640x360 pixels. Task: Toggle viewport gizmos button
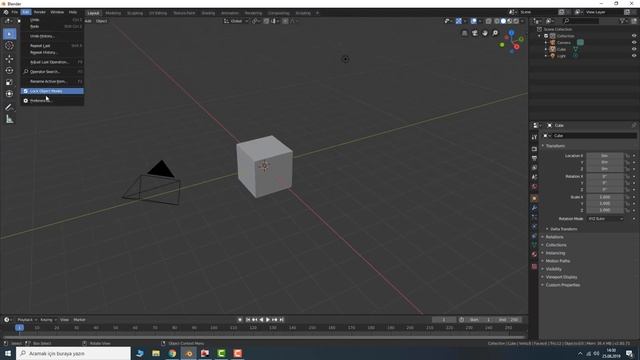click(459, 21)
